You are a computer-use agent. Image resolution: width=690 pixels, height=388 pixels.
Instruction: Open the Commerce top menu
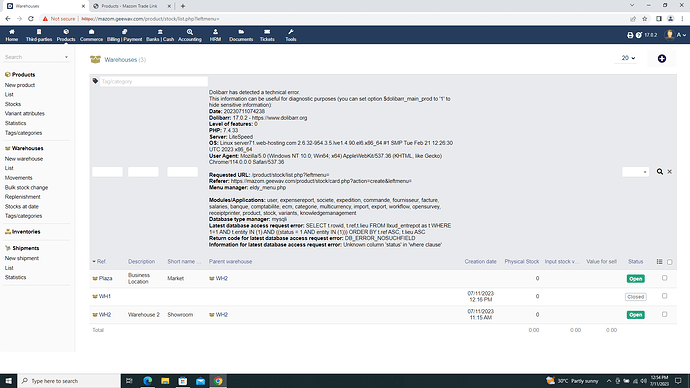pyautogui.click(x=91, y=35)
